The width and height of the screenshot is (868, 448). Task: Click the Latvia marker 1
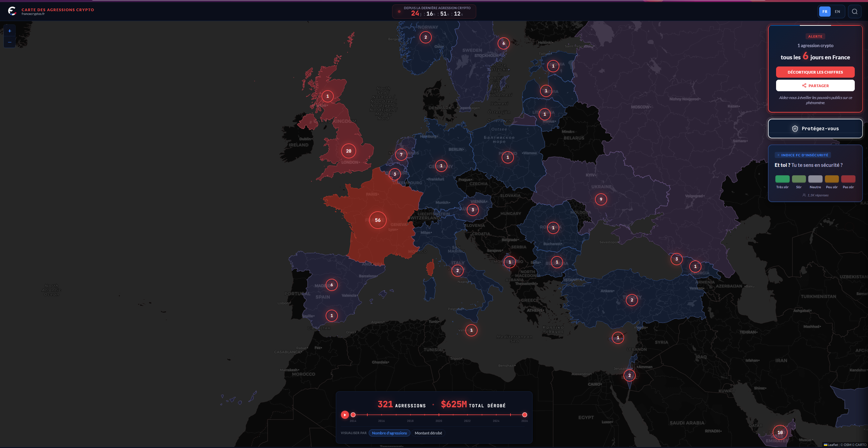546,91
